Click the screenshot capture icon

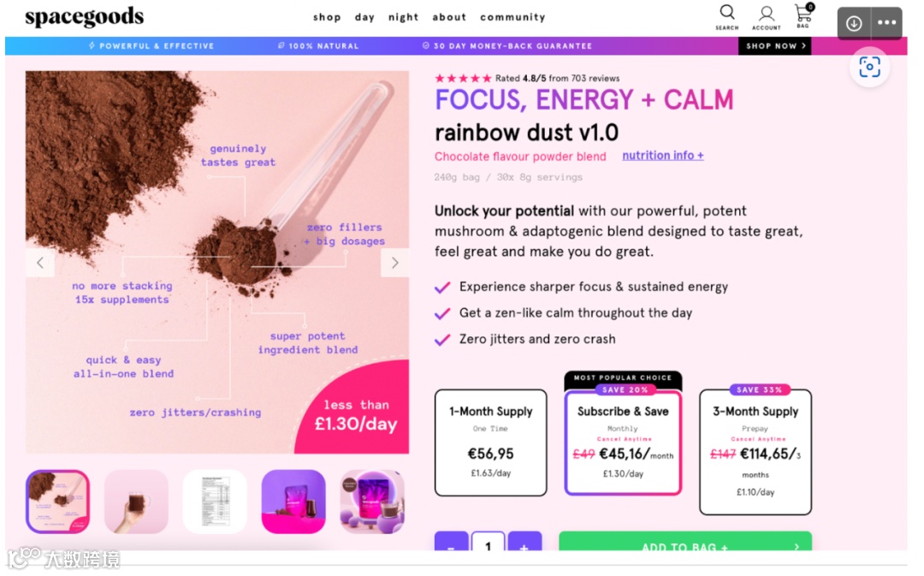[x=869, y=68]
